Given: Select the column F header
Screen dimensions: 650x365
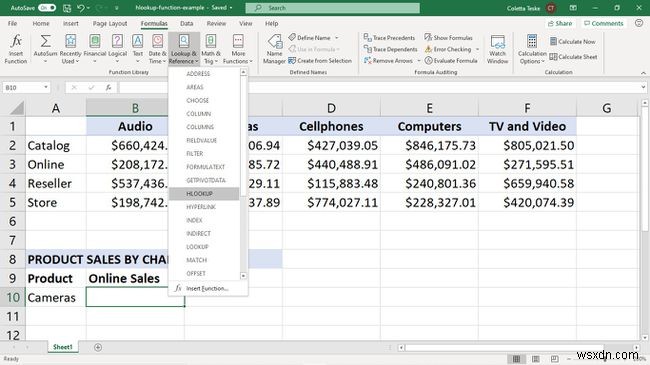Looking at the screenshot, I should (527, 108).
